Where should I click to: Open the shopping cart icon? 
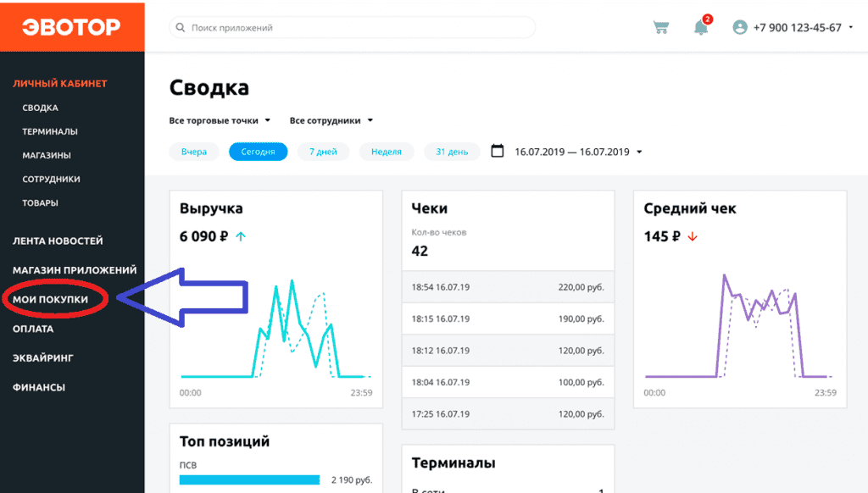(x=661, y=28)
